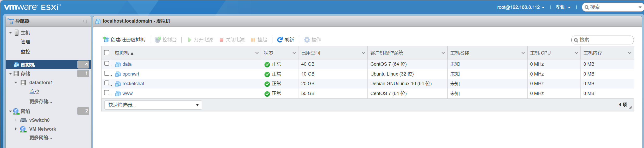This screenshot has width=644, height=148.
Task: Click the data VM icon
Action: [x=118, y=64]
